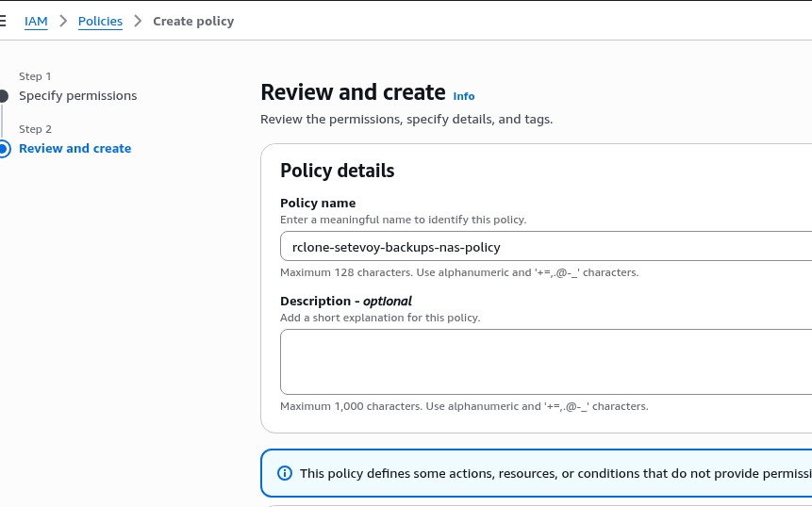Screen dimensions: 812x507
Task: Click into the Description text area
Action: [545, 362]
